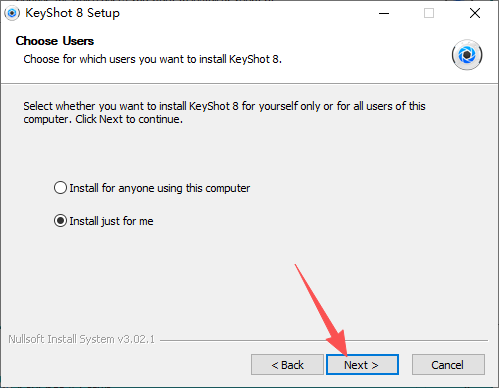499x388 pixels.
Task: Click the greyed-out maximize window button
Action: [429, 13]
